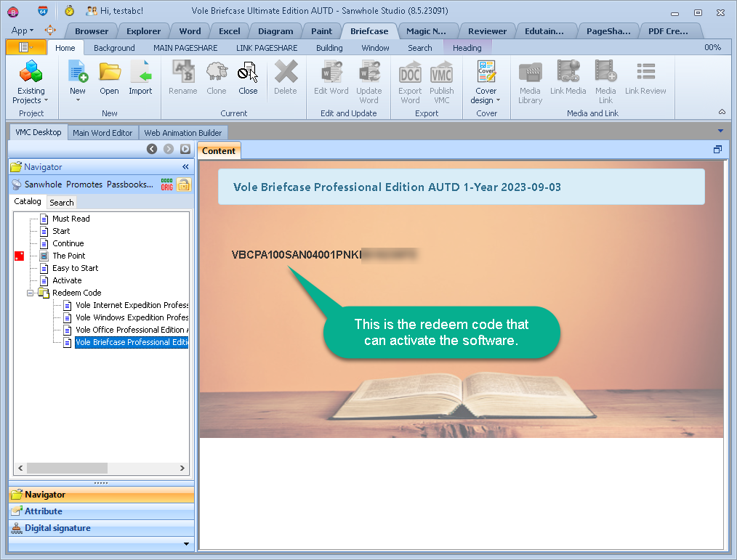This screenshot has height=560, width=737.
Task: Close the current project via ribbon
Action: (248, 78)
